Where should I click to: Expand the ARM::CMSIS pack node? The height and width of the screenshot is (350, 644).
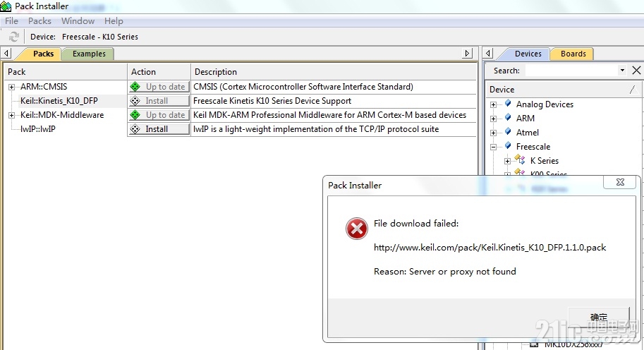click(x=11, y=87)
